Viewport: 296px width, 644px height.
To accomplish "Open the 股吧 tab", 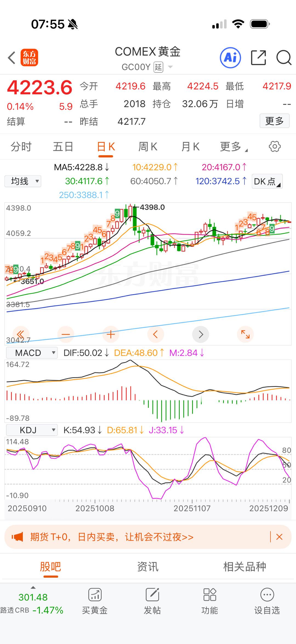I will pyautogui.click(x=50, y=566).
